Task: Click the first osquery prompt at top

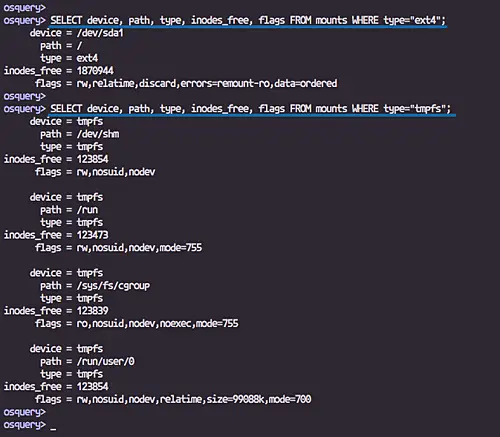Action: [25, 8]
